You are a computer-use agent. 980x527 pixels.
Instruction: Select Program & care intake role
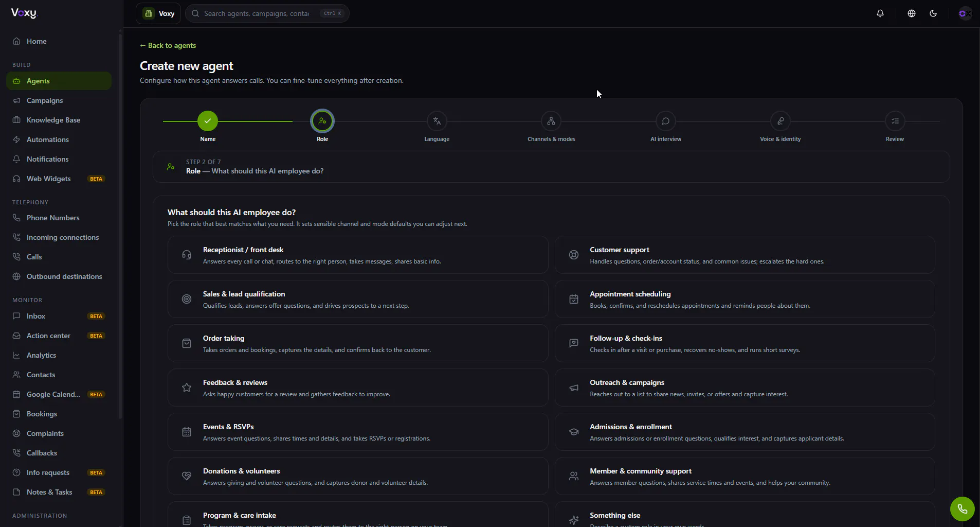point(358,515)
